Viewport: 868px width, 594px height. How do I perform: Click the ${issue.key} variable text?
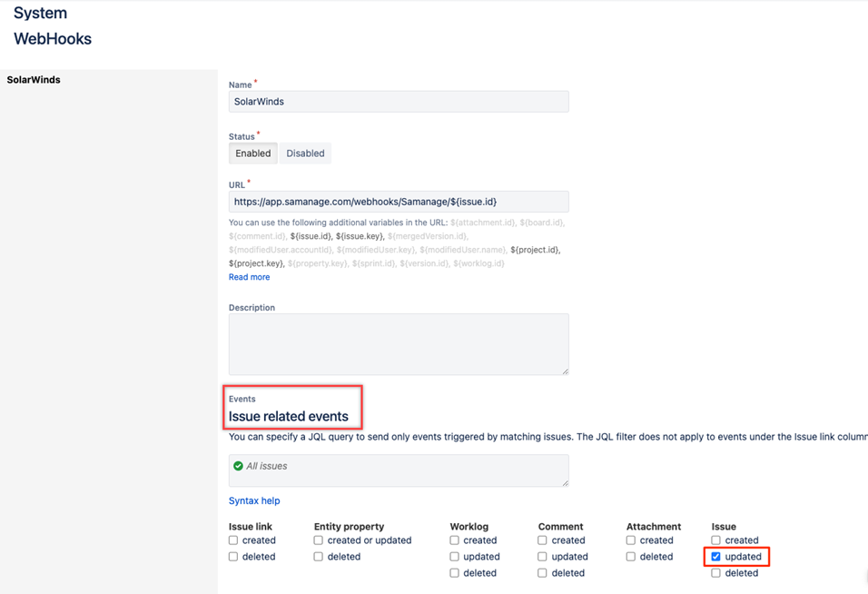[x=360, y=236]
